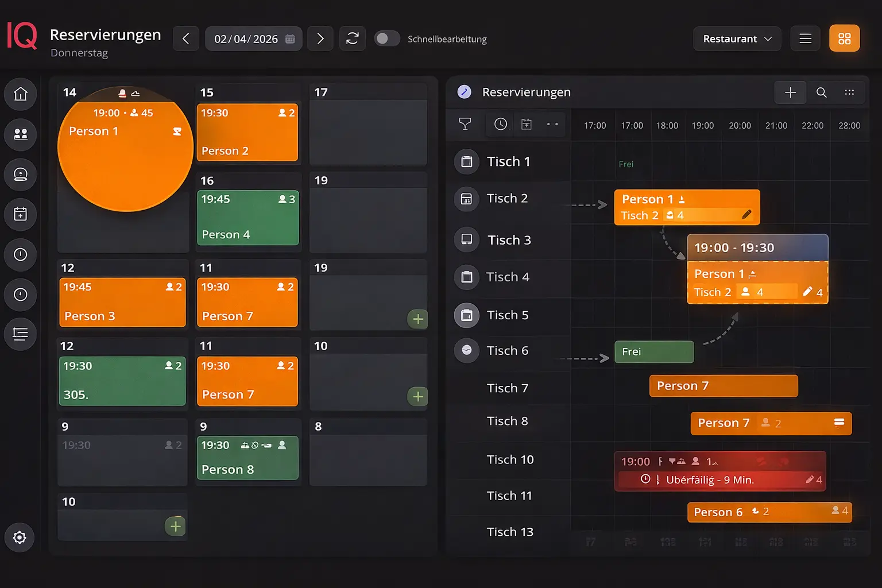
Task: Open the Restaurant dropdown
Action: 737,38
